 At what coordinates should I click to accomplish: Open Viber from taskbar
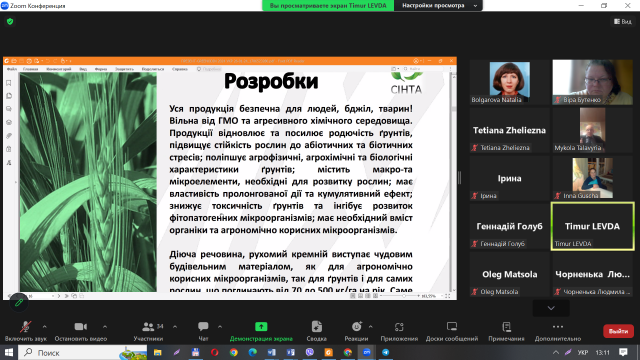tap(310, 352)
